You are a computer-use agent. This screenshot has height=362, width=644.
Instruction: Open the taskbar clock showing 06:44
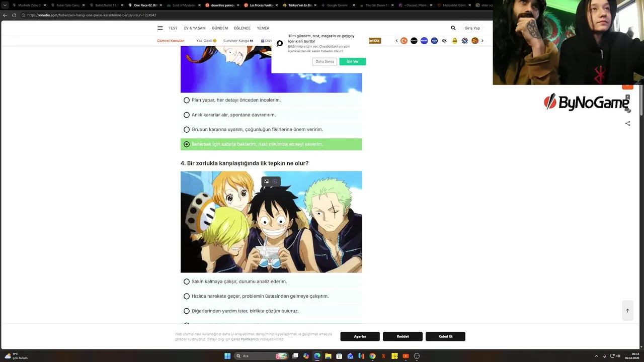(632, 356)
